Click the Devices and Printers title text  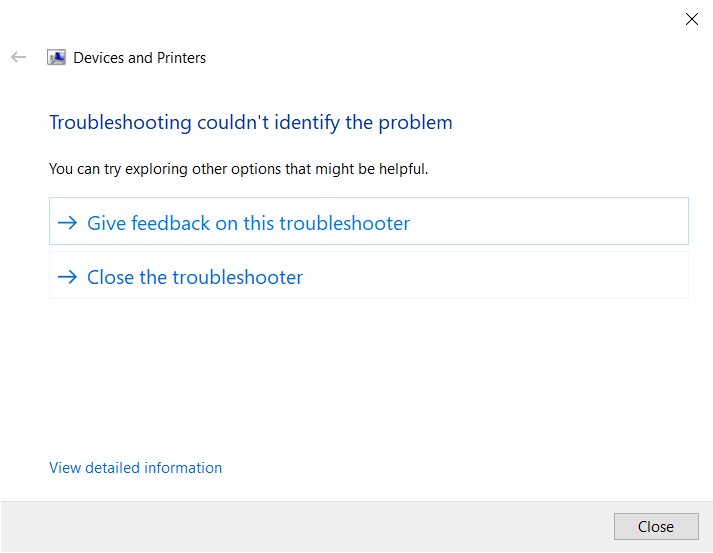[x=140, y=58]
